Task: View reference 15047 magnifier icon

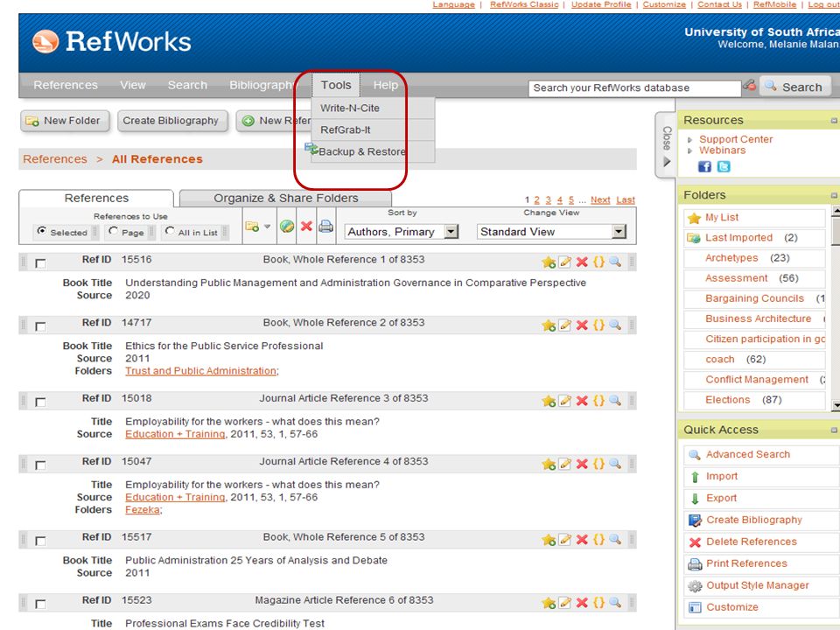Action: click(615, 464)
